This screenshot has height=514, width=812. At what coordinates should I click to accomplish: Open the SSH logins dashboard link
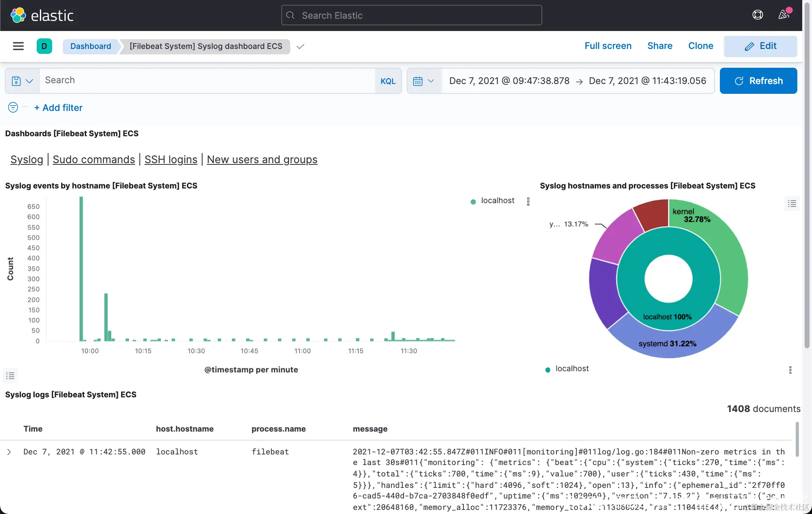171,160
